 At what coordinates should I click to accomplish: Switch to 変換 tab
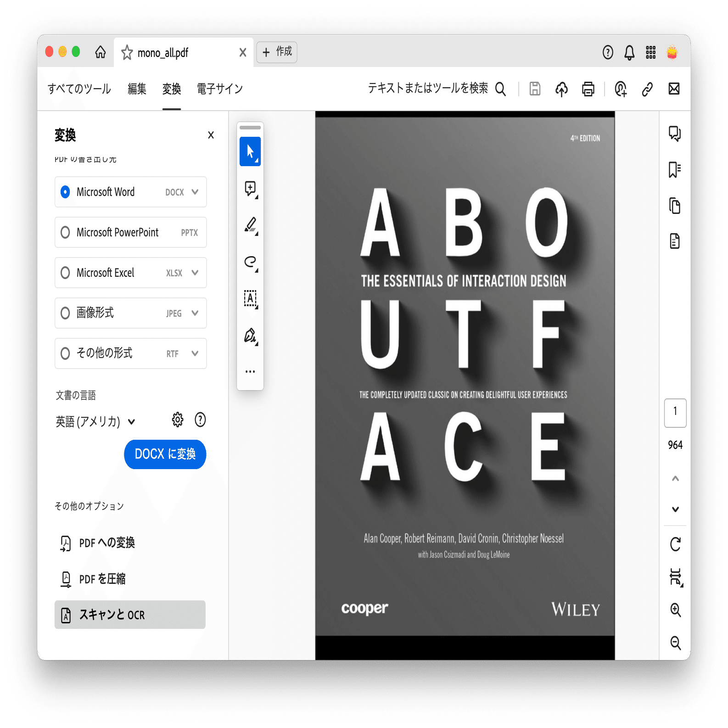172,89
